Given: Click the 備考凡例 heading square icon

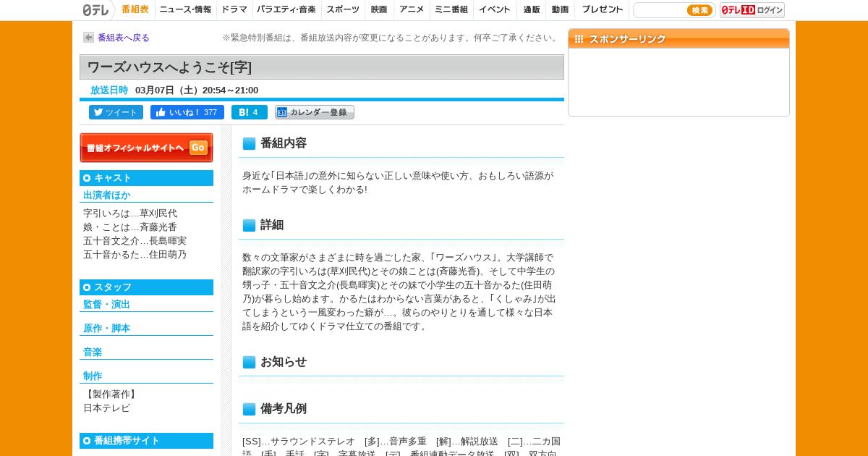Looking at the screenshot, I should [249, 409].
